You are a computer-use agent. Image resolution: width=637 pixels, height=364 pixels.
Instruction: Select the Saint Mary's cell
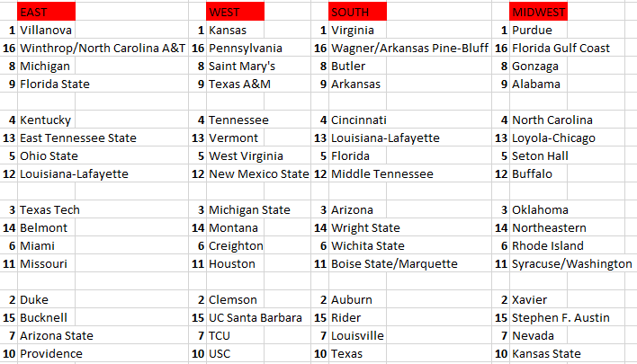pyautogui.click(x=242, y=66)
